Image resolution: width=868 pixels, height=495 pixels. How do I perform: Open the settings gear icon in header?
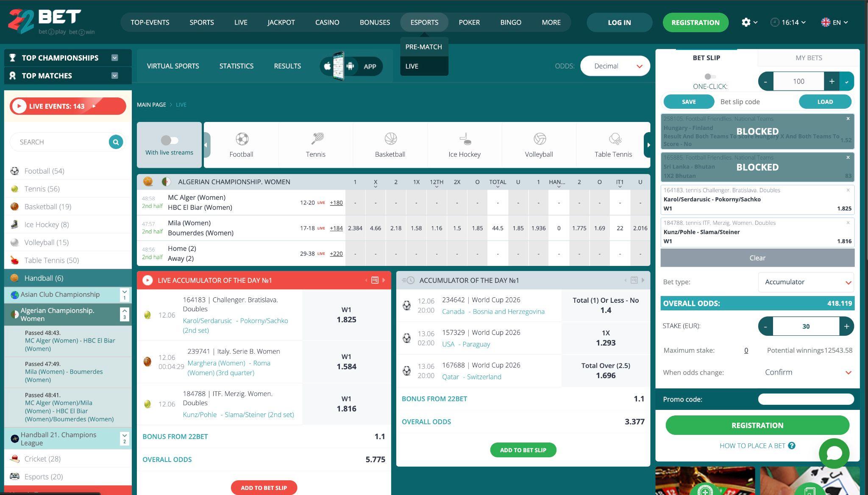[x=746, y=22]
